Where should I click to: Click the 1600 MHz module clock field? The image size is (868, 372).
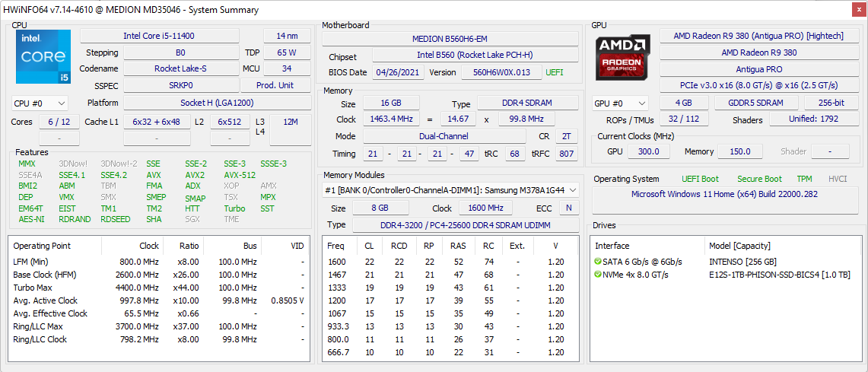coord(485,208)
